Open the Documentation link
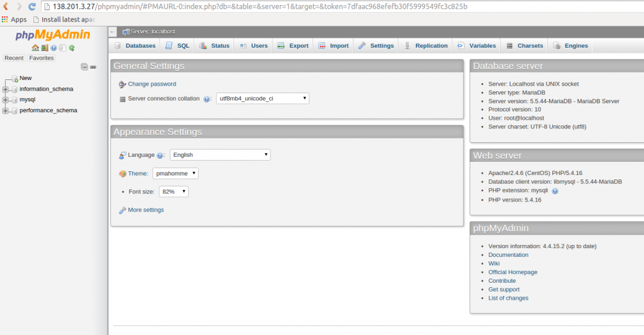 click(x=508, y=255)
